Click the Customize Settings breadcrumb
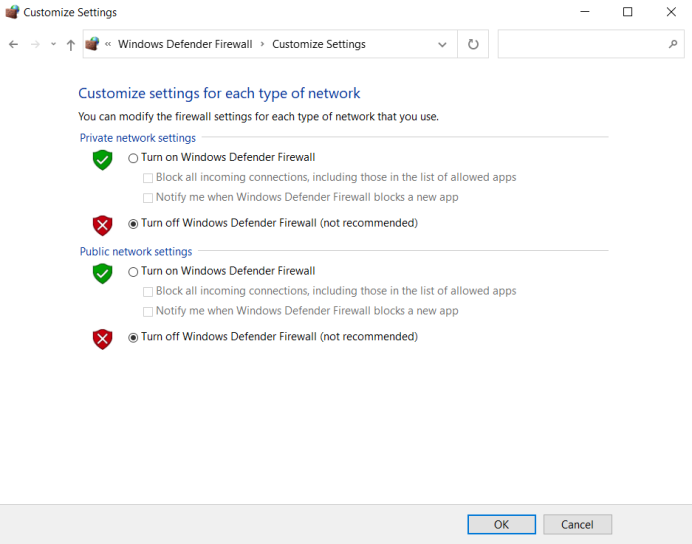The image size is (692, 544). click(319, 44)
